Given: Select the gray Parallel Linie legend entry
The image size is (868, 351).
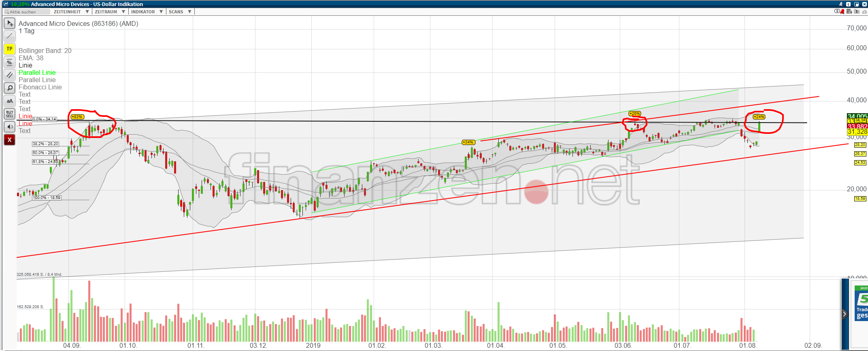Looking at the screenshot, I should tap(37, 80).
